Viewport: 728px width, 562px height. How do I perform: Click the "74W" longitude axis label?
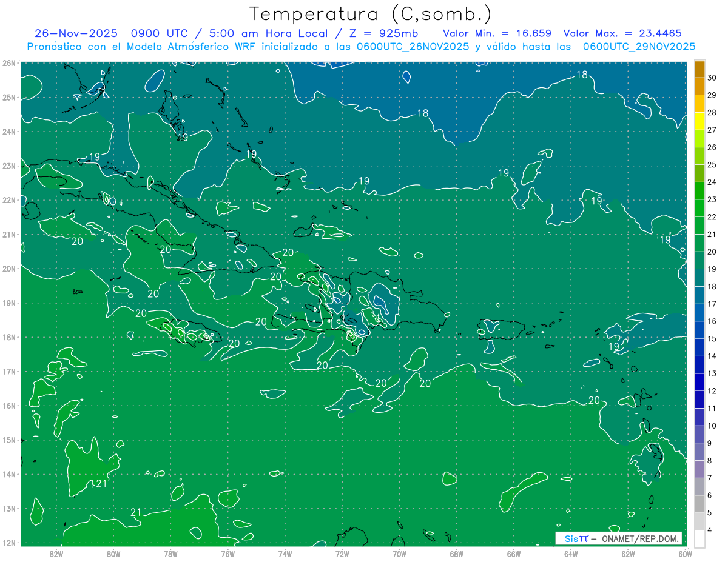[x=285, y=554]
